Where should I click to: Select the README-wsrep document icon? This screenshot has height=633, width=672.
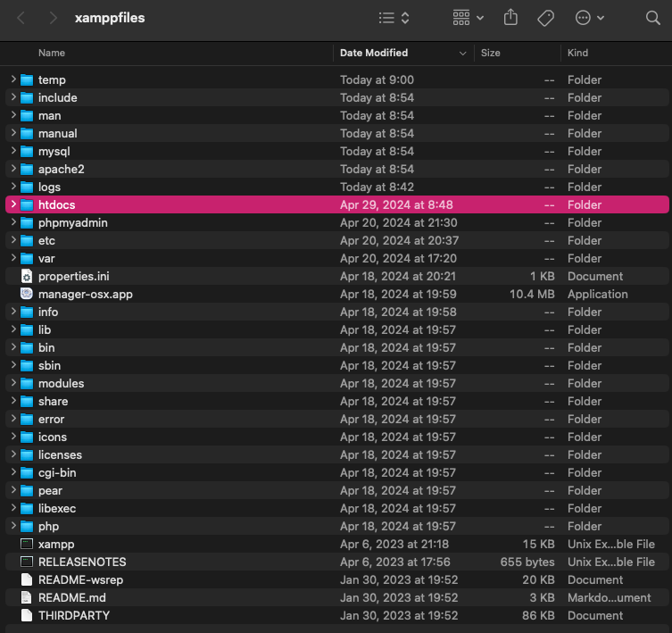click(27, 579)
